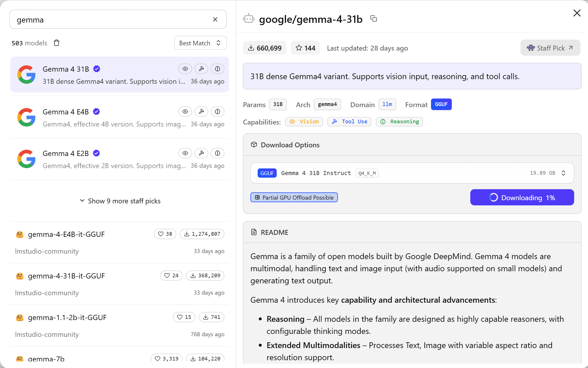Image resolution: width=588 pixels, height=368 pixels.
Task: Click the tool use icon on Gemma 4 31B
Action: point(201,69)
